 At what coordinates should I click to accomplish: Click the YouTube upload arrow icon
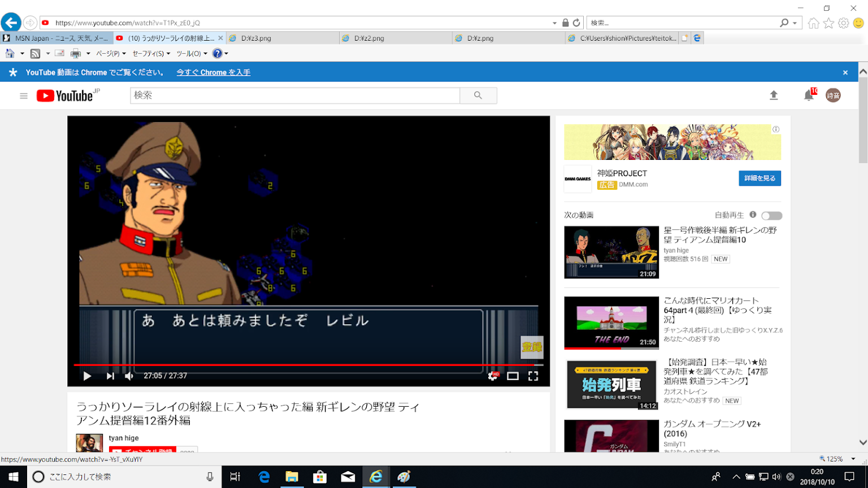pyautogui.click(x=774, y=95)
